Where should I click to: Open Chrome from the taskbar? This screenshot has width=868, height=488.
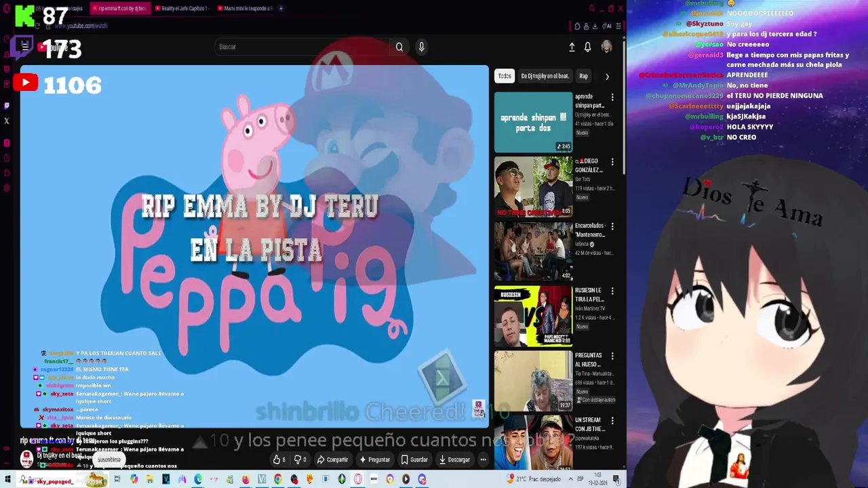278,479
